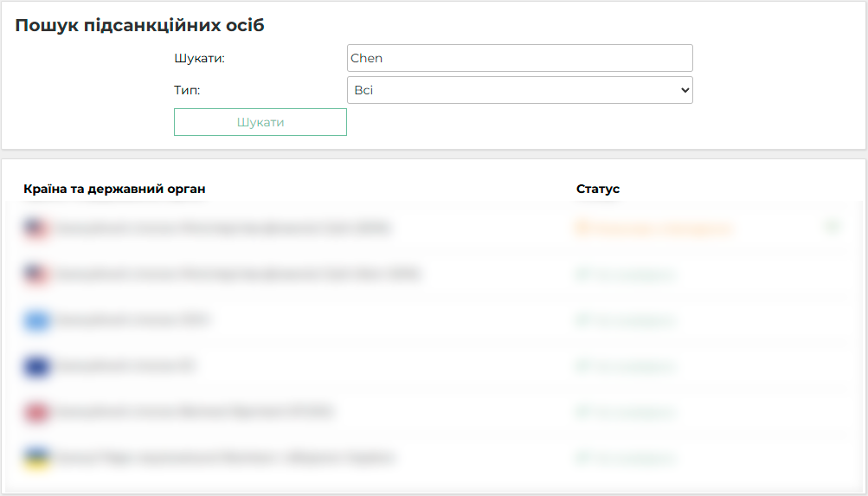
Task: Click the dark blue EU flag icon
Action: (35, 366)
